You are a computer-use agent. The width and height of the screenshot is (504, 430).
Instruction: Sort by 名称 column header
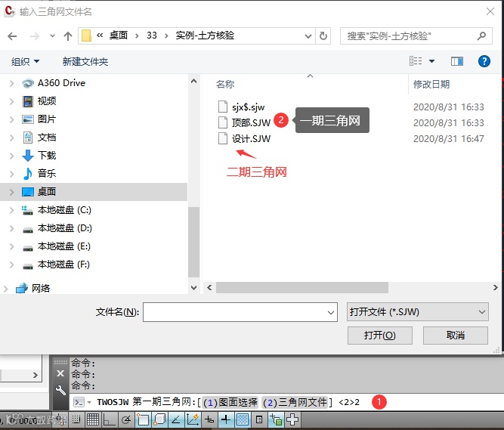pyautogui.click(x=225, y=85)
